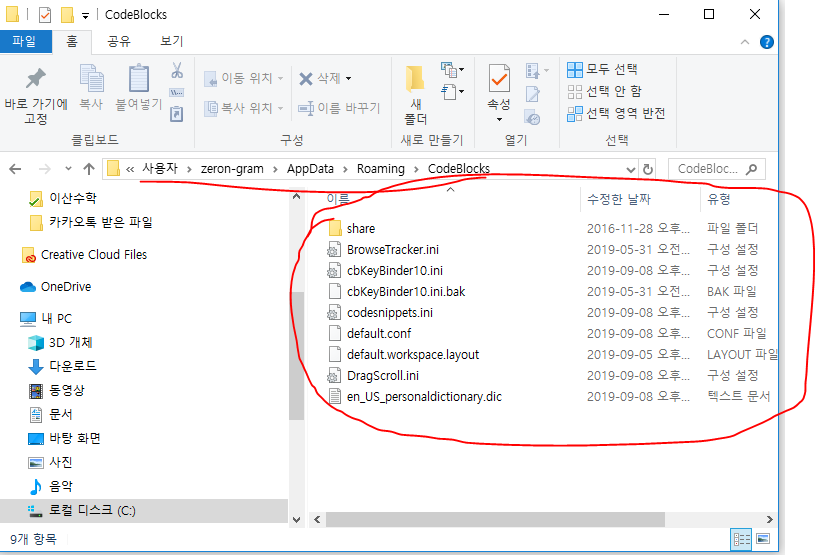Image resolution: width=815 pixels, height=555 pixels.
Task: Pin to Quick access (바로 가기에 고정)
Action: (35, 95)
